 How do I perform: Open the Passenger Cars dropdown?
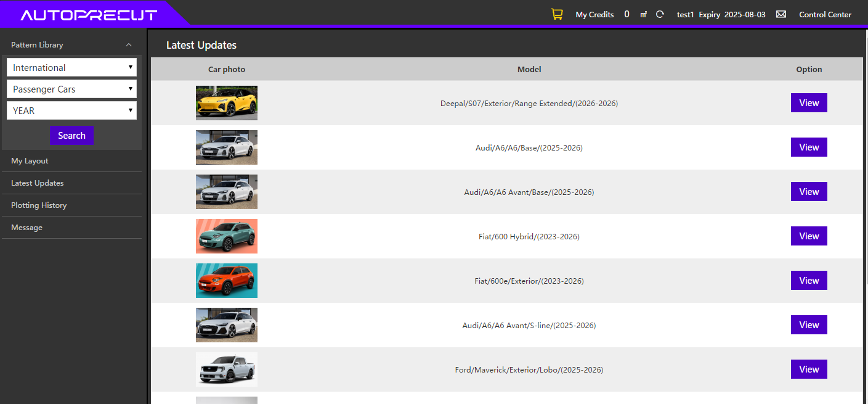(71, 89)
